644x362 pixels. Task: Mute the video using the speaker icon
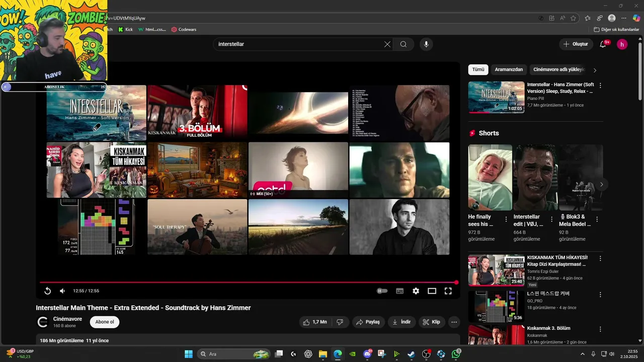click(x=62, y=291)
